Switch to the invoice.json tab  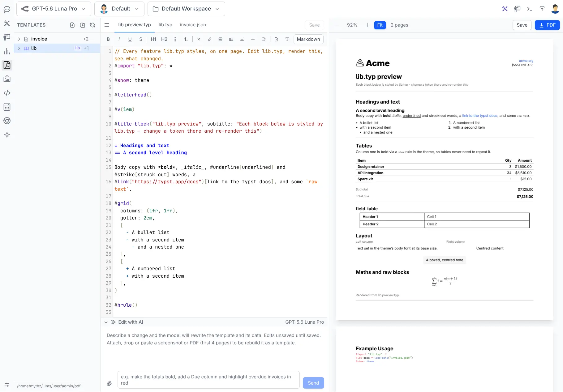tap(193, 25)
